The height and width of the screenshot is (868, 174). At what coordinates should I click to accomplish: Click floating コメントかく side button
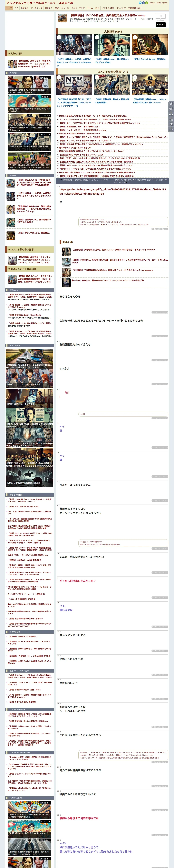[x=171, y=108]
